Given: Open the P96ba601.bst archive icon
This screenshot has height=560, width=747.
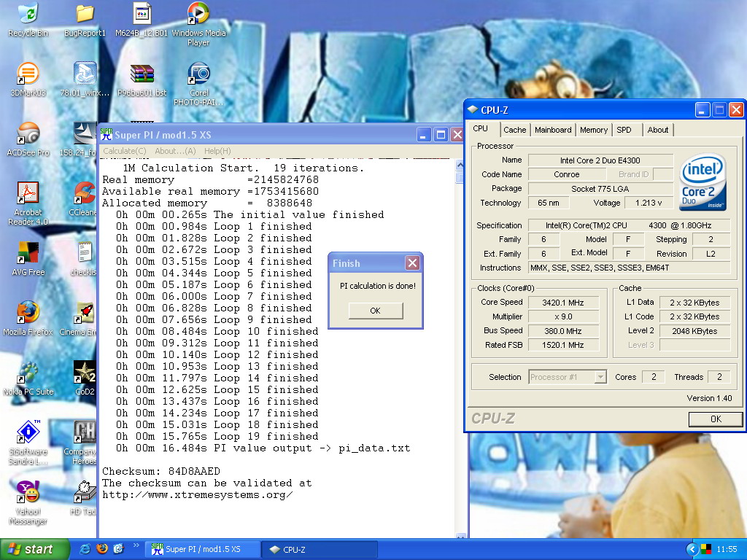Looking at the screenshot, I should point(142,80).
